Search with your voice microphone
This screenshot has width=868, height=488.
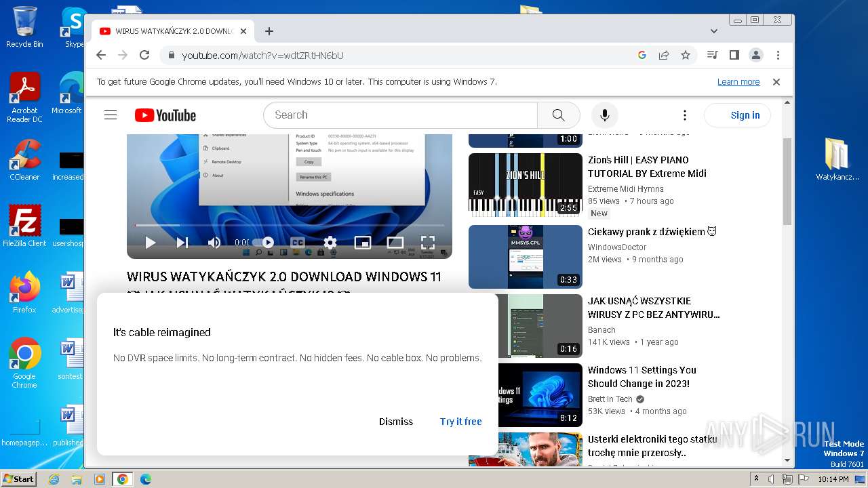605,115
